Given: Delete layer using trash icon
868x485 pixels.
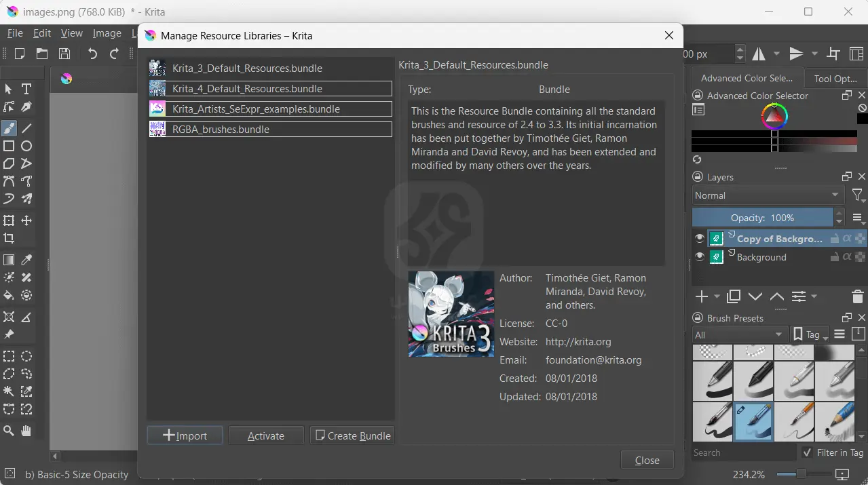Looking at the screenshot, I should click(857, 296).
